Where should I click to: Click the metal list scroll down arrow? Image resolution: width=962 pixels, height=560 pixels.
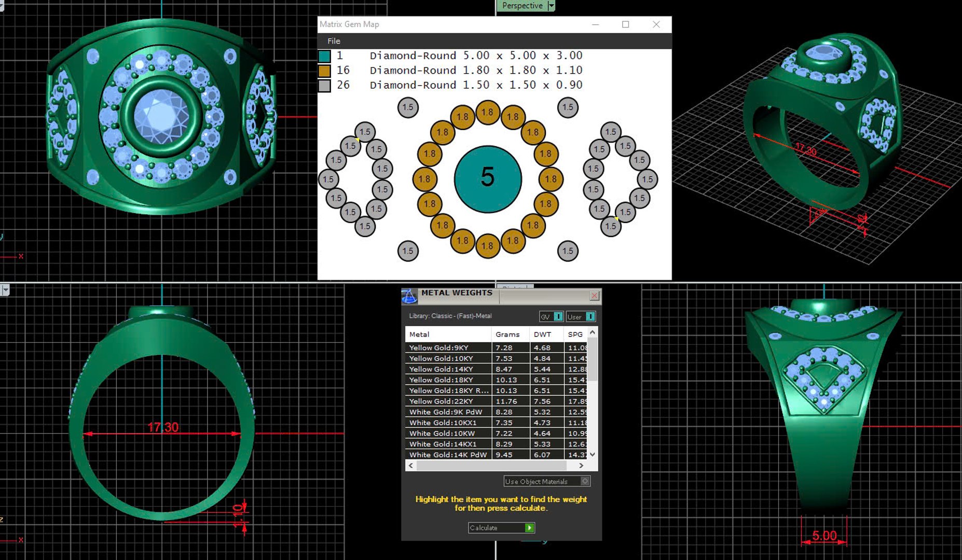pos(593,455)
